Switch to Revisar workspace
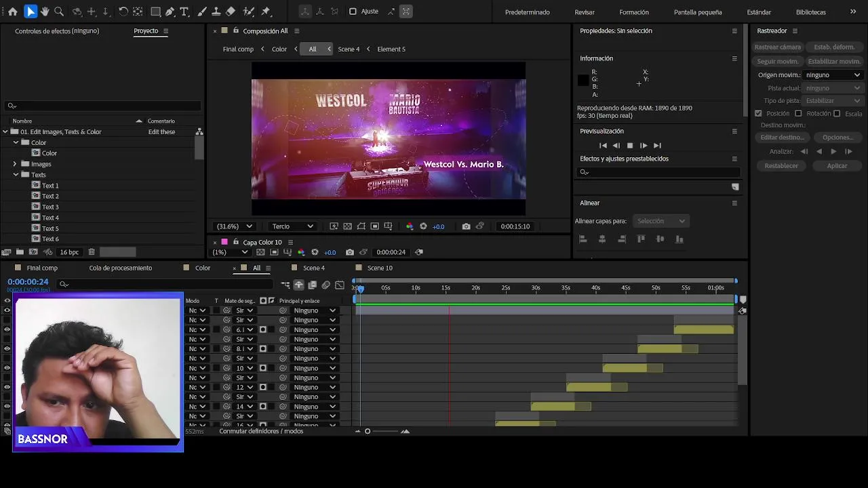 tap(585, 12)
